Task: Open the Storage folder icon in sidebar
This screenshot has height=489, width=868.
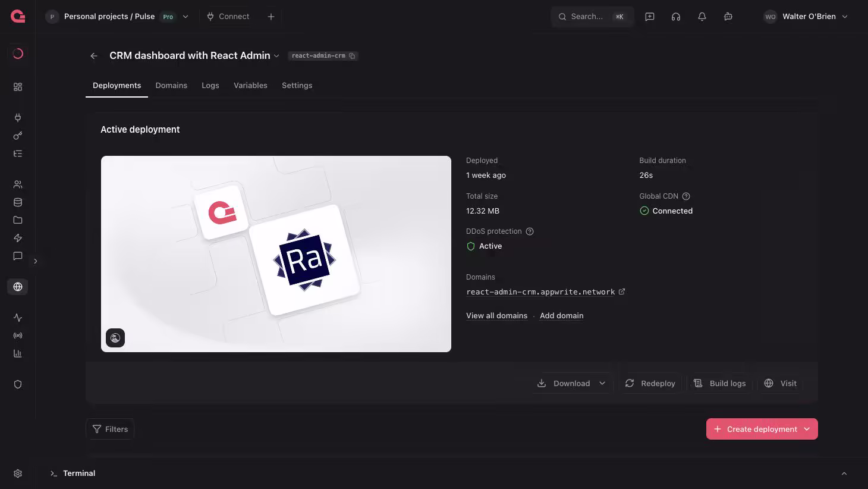Action: pos(18,220)
